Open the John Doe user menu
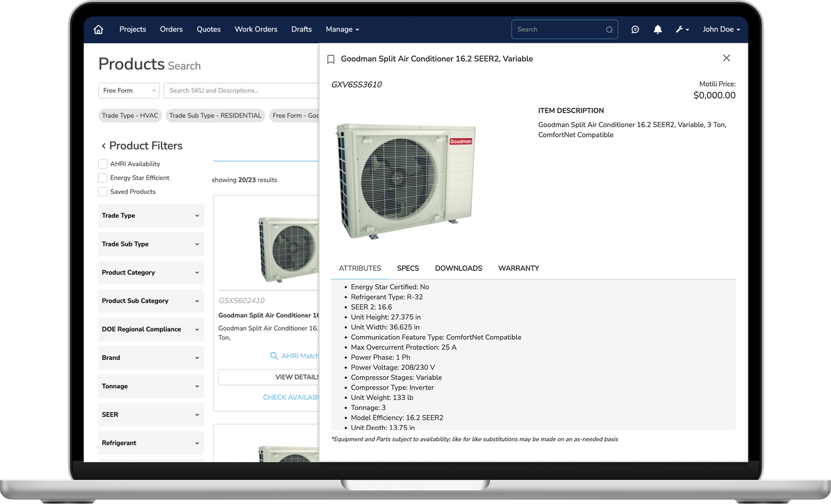Viewport: 831px width, 504px height. tap(721, 30)
